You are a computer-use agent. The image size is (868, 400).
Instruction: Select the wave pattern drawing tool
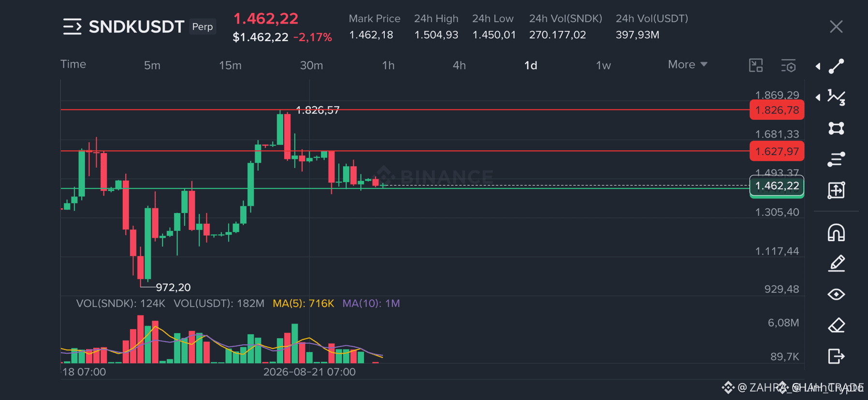pyautogui.click(x=836, y=97)
